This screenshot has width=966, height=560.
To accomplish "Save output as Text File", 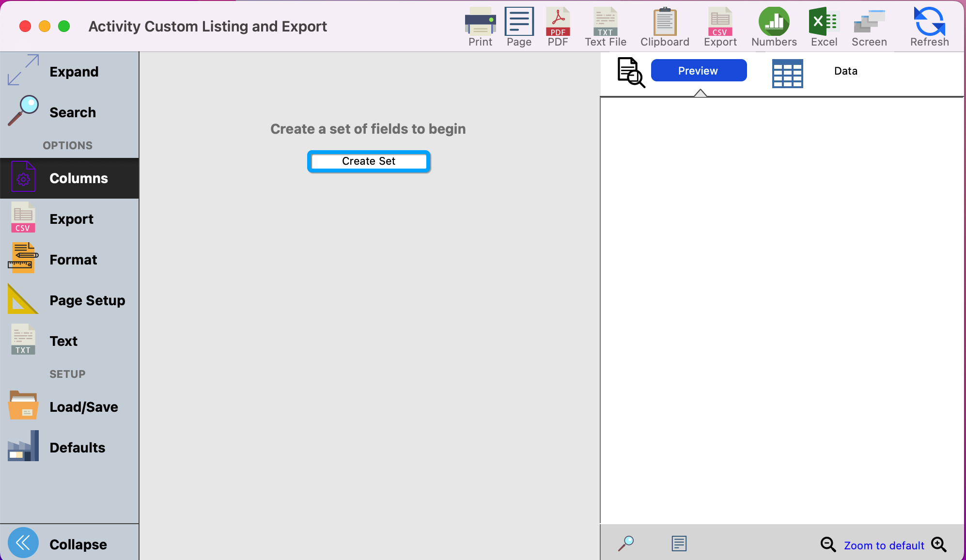I will 605,22.
